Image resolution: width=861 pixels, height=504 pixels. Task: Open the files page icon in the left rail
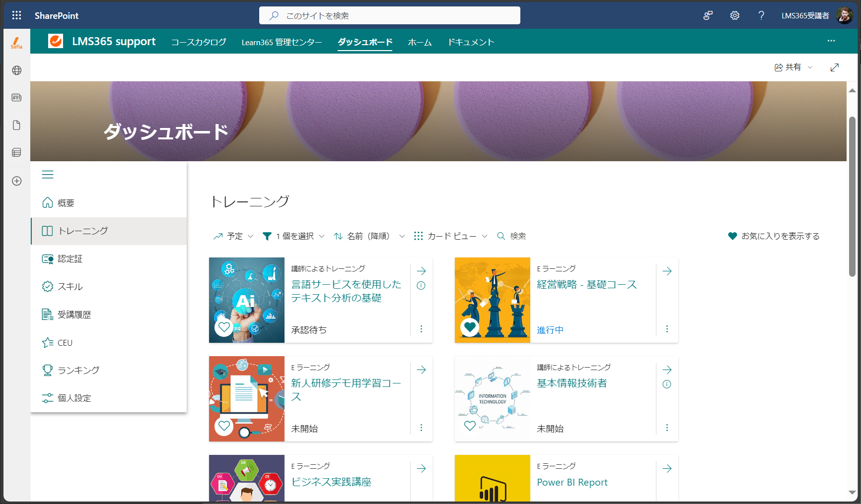tap(16, 125)
